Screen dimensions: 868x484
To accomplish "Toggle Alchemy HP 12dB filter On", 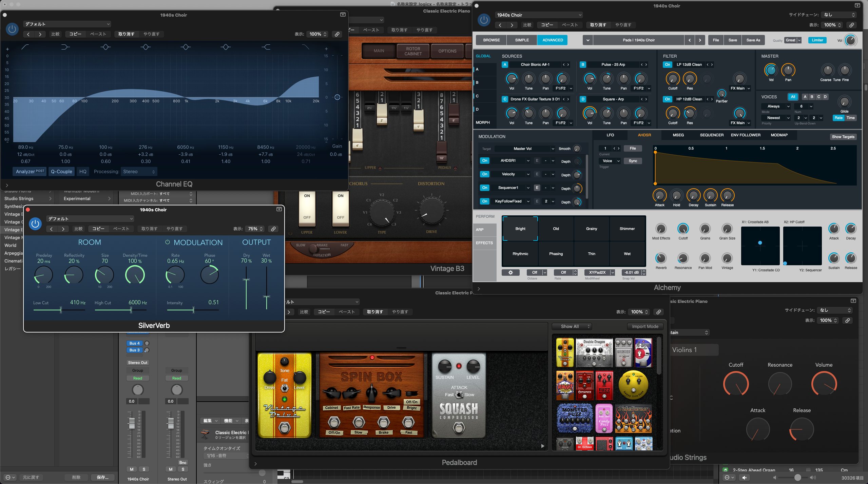I will [667, 99].
